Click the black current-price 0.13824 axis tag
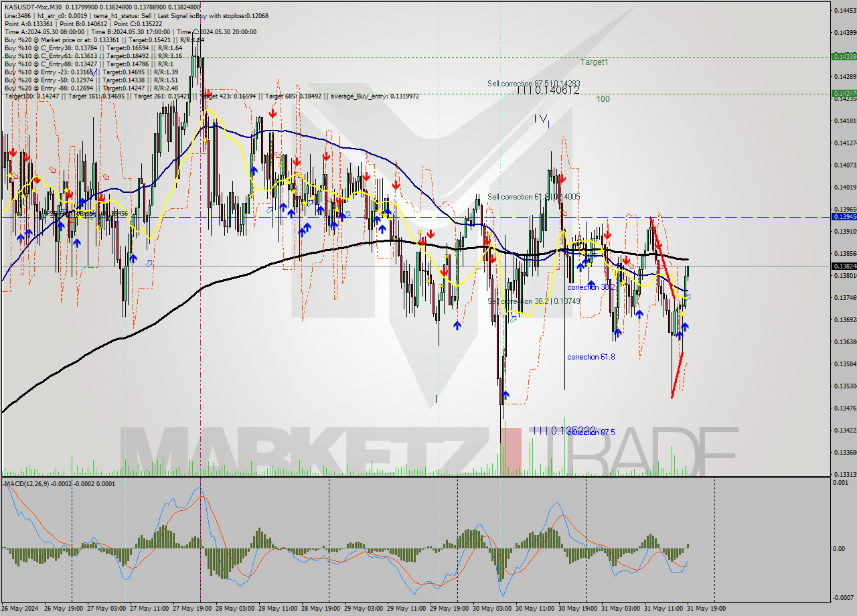 pos(843,266)
